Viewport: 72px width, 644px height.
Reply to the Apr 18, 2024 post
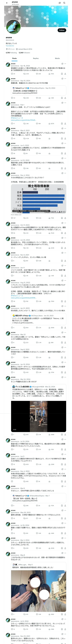click(12, 74)
